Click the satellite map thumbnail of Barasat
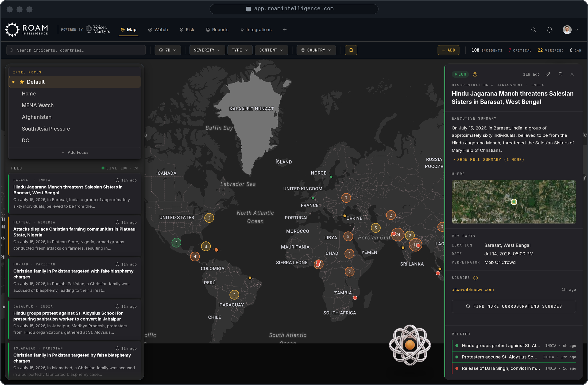 [x=514, y=202]
